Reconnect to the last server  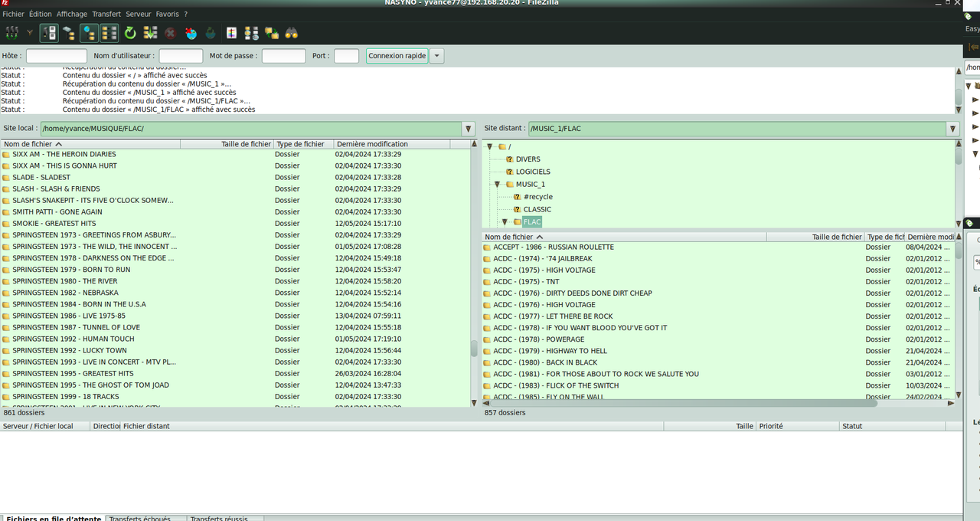pos(211,33)
